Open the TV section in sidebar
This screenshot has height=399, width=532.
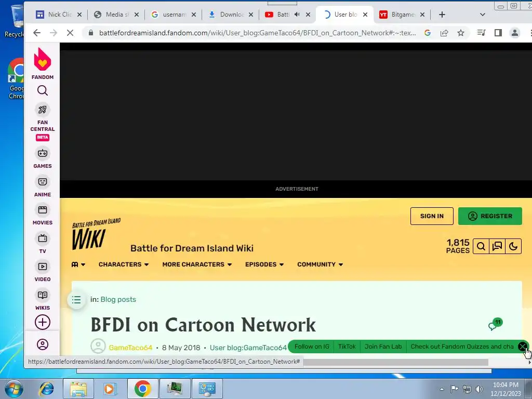(x=43, y=243)
